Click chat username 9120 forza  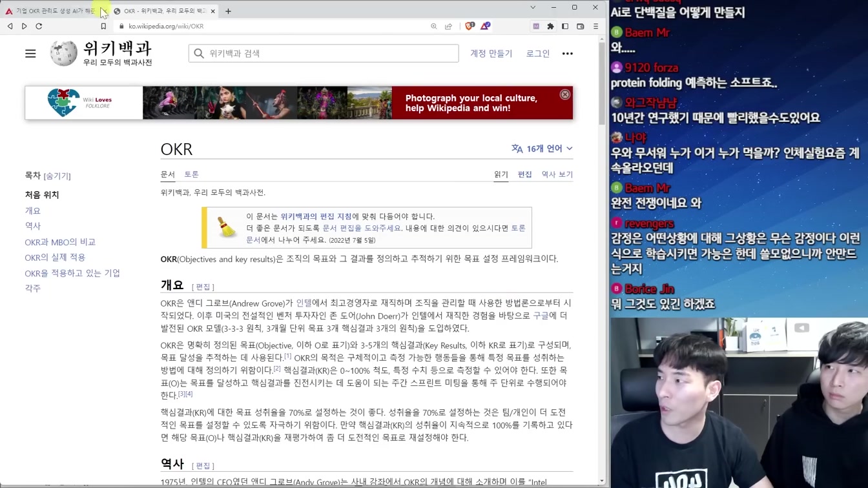tap(652, 68)
